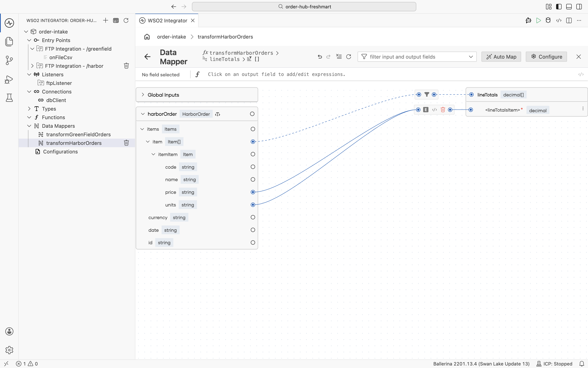The width and height of the screenshot is (588, 368).
Task: Click the WSO2 Integrator activity bar icon
Action: coord(9,23)
